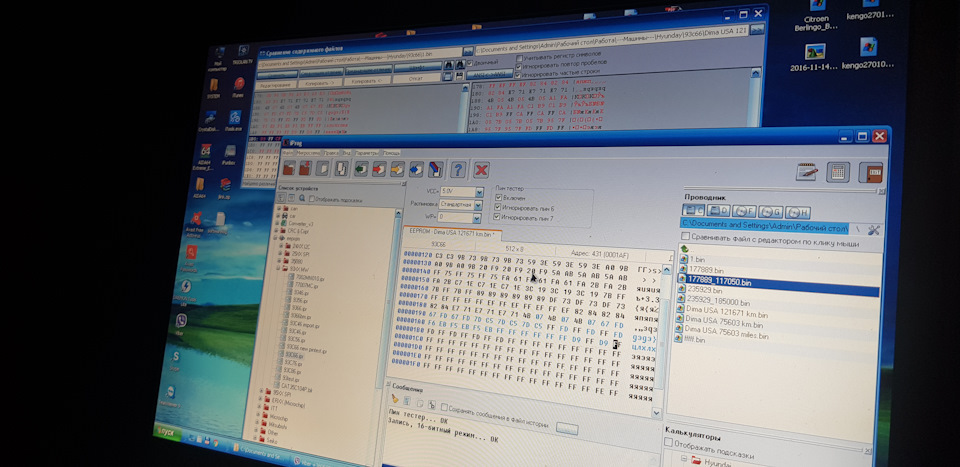This screenshot has width=960, height=467.
Task: Open the Правка menu in iProg
Action: (x=331, y=152)
